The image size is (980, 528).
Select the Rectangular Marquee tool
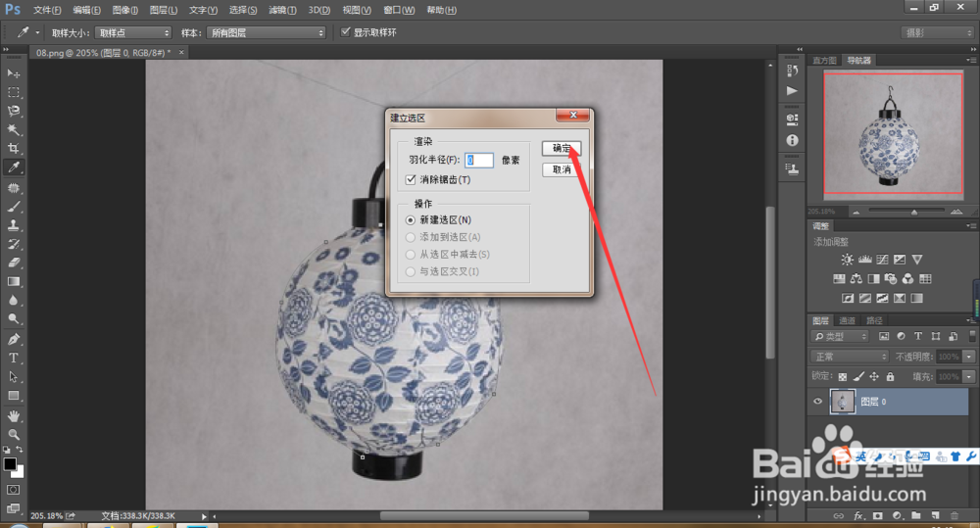click(13, 92)
